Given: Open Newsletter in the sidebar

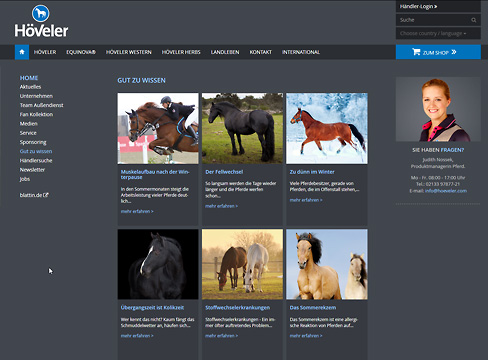Looking at the screenshot, I should (32, 170).
